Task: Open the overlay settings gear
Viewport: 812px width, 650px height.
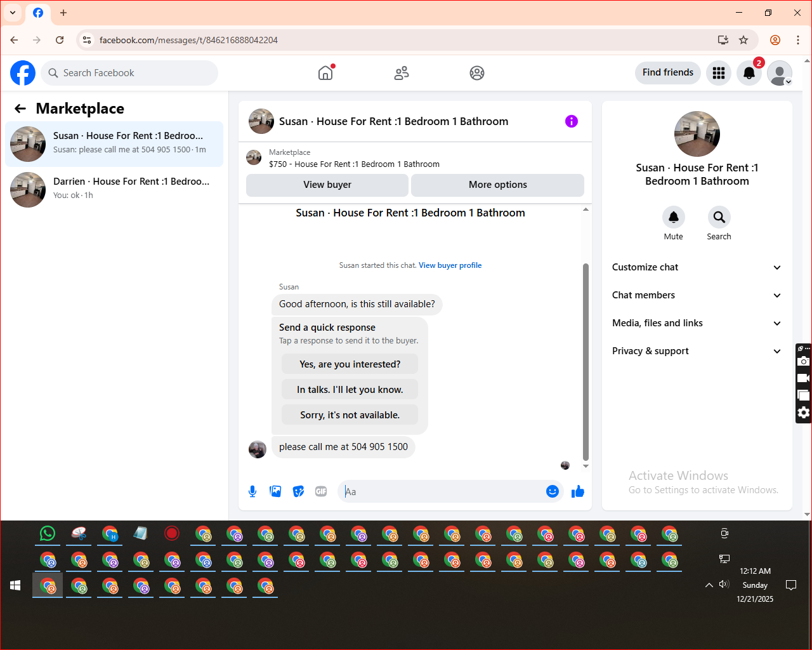Action: (x=804, y=413)
